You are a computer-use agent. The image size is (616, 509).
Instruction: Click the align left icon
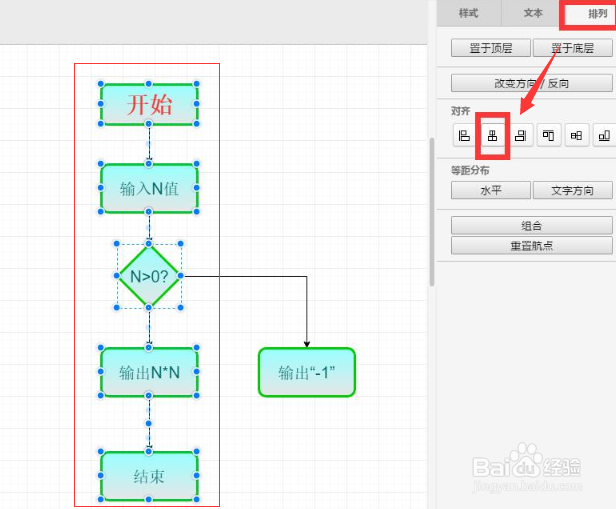[x=464, y=135]
